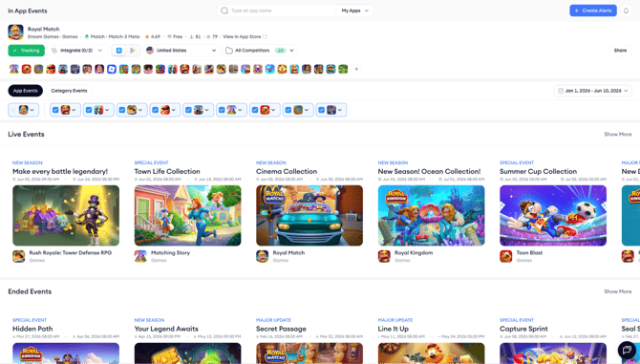640x364 pixels.
Task: Open the My Apps dropdown
Action: (x=354, y=11)
